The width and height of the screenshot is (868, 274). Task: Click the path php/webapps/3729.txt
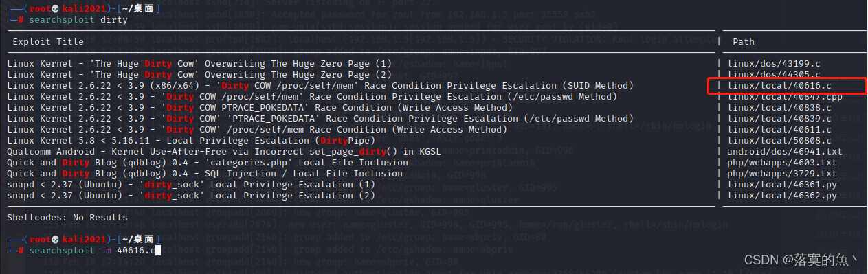coord(781,174)
